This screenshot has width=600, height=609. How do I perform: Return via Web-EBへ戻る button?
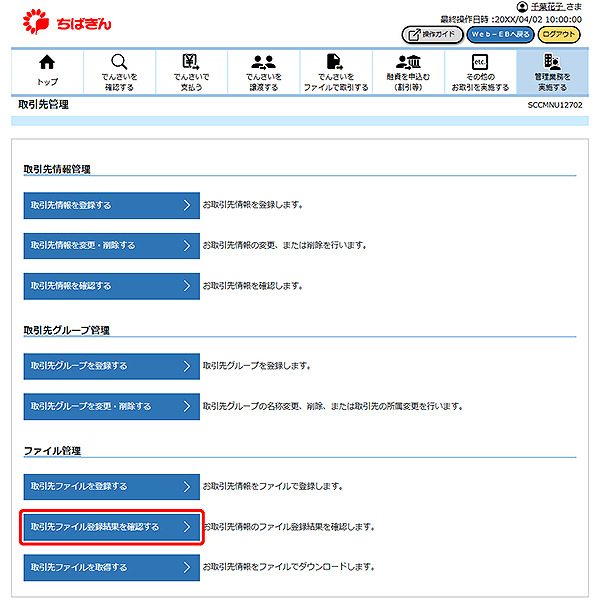pyautogui.click(x=500, y=35)
